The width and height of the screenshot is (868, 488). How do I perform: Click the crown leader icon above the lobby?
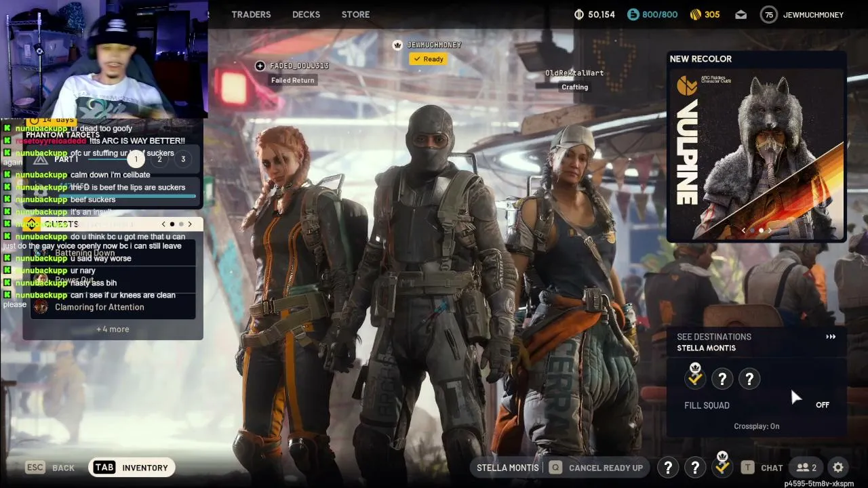(397, 45)
